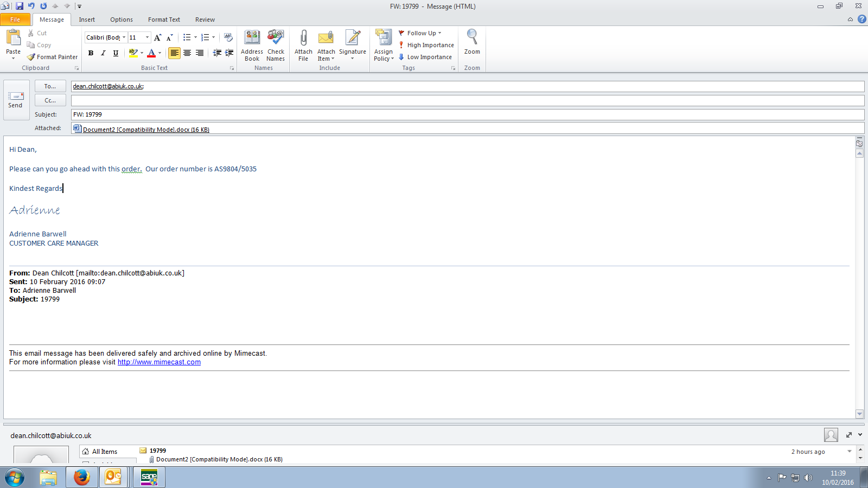Toggle Italic formatting
The height and width of the screenshot is (488, 868).
coord(103,53)
